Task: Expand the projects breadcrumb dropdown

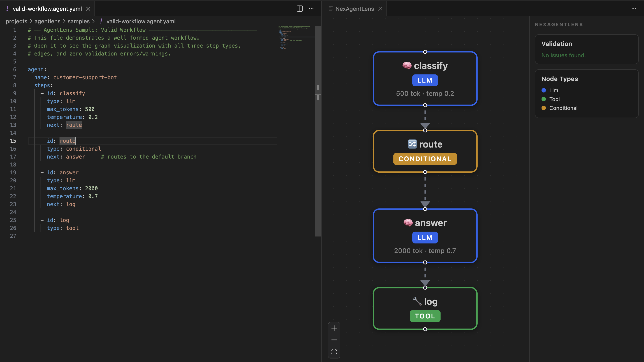Action: click(17, 21)
